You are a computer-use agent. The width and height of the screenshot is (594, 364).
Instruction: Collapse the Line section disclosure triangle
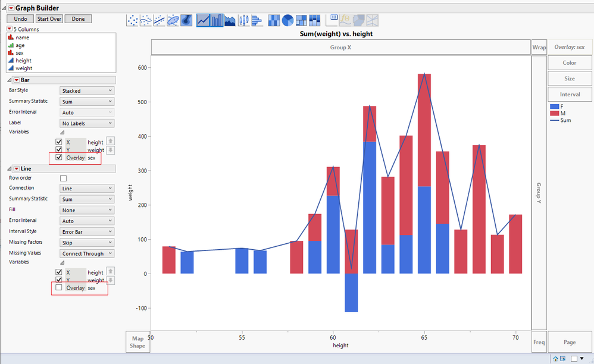10,169
